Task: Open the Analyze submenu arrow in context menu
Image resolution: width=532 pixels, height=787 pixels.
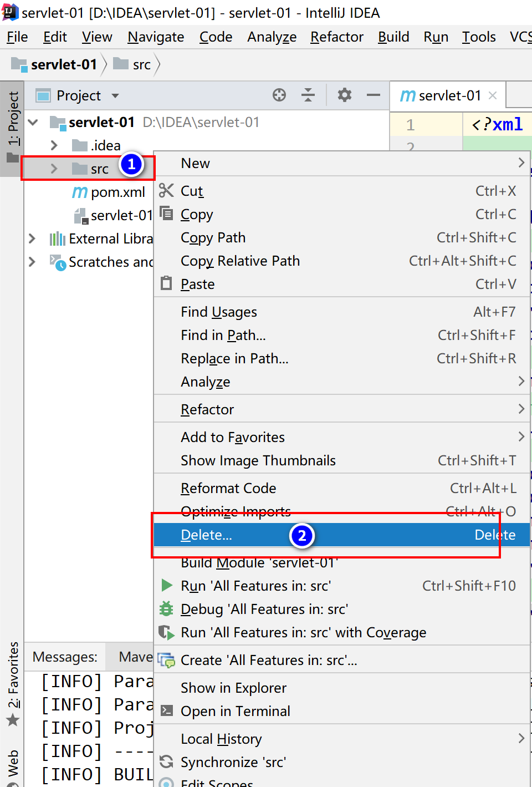Action: point(521,381)
